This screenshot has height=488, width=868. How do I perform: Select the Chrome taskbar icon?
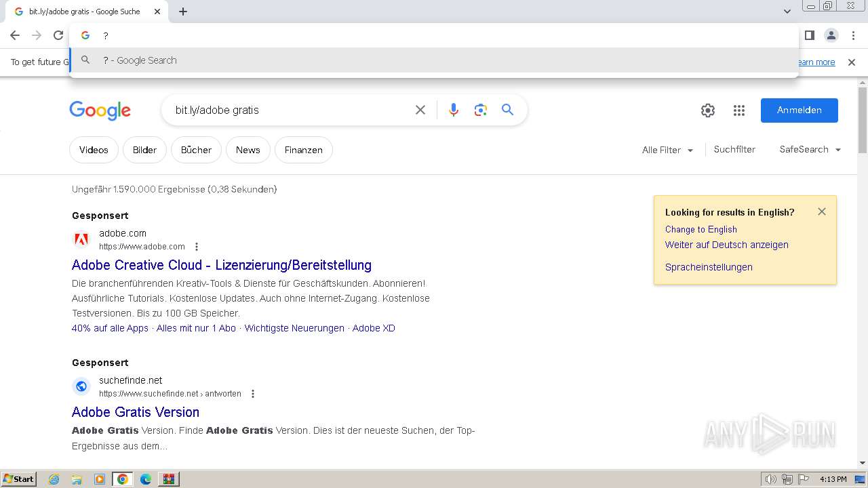click(123, 479)
